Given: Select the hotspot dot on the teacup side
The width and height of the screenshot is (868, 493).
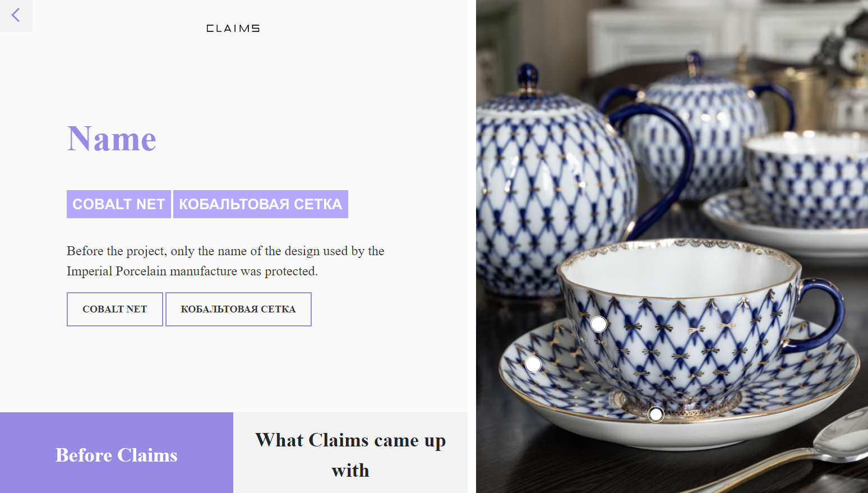Looking at the screenshot, I should (x=599, y=324).
